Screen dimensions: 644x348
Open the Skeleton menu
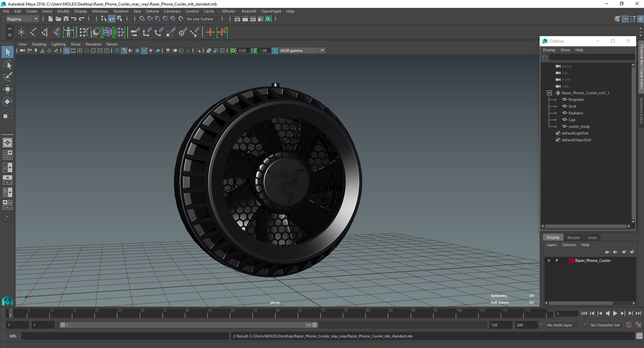click(121, 11)
